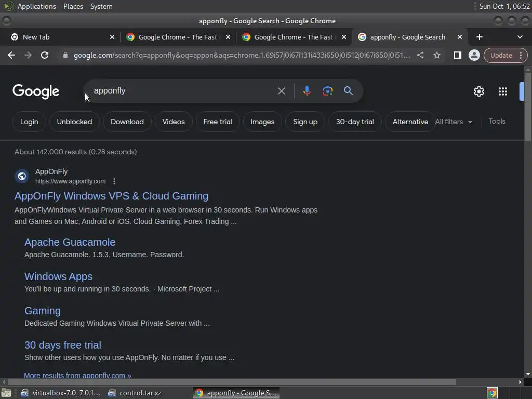This screenshot has width=532, height=399.
Task: Open the Windows Apps sitelink
Action: click(x=58, y=276)
